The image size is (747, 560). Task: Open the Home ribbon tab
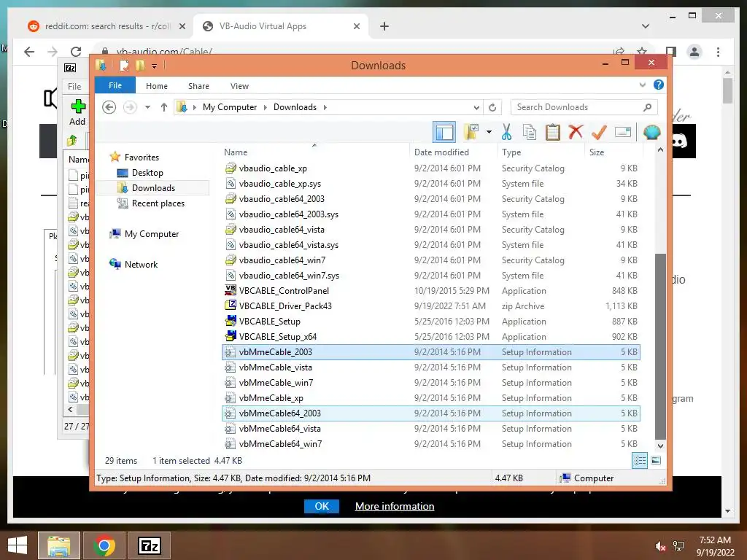[157, 86]
